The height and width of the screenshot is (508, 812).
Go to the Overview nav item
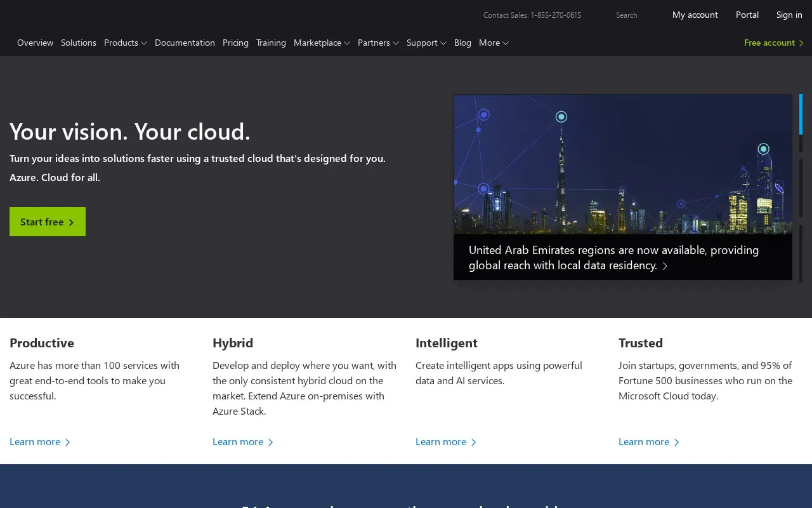pos(35,43)
